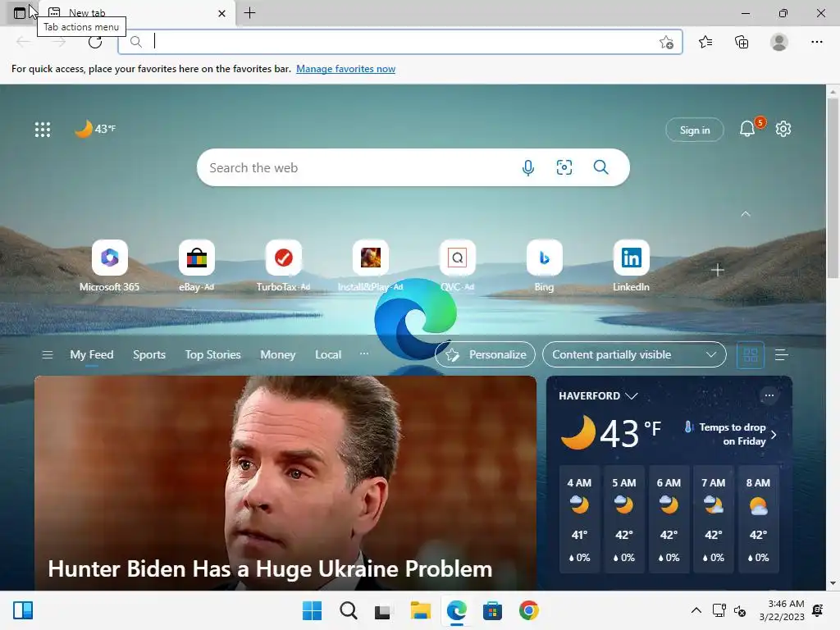840x630 pixels.
Task: Show hidden system tray icons
Action: click(x=696, y=610)
